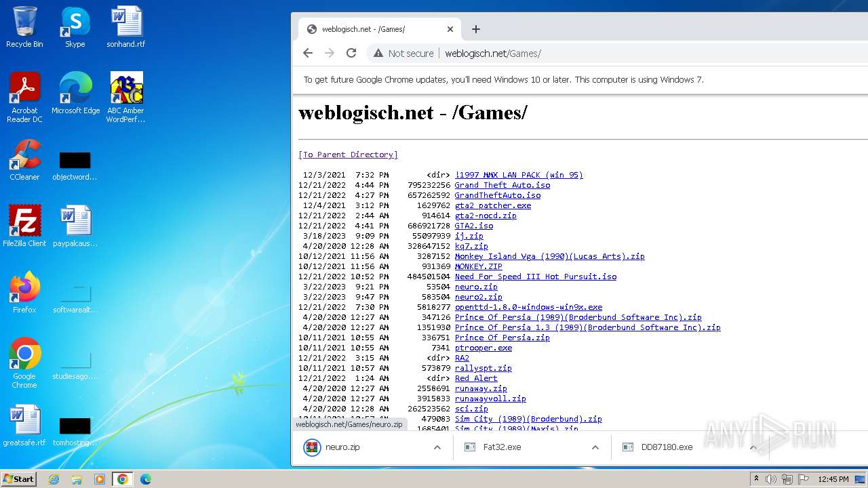Image resolution: width=868 pixels, height=488 pixels.
Task: Open the Fat32.exe downloaded file
Action: (502, 447)
